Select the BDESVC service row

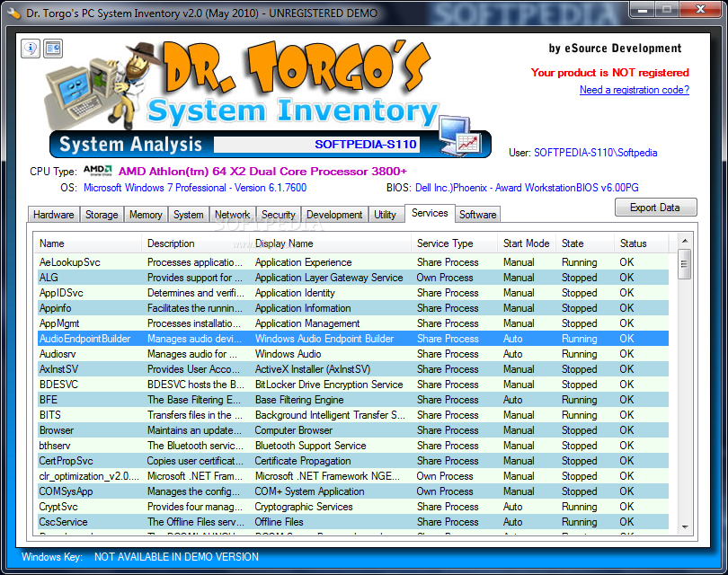pyautogui.click(x=353, y=385)
